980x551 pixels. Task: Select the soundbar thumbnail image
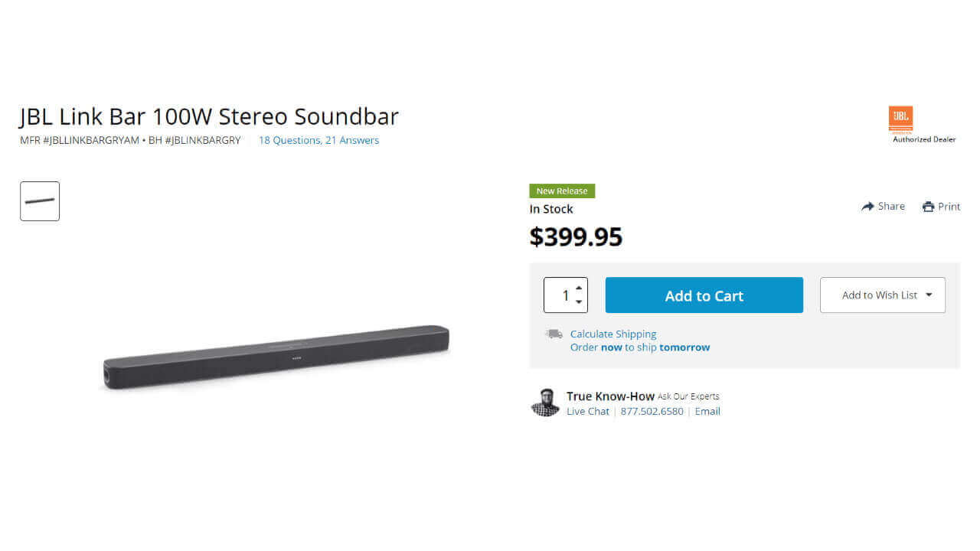[x=40, y=201]
